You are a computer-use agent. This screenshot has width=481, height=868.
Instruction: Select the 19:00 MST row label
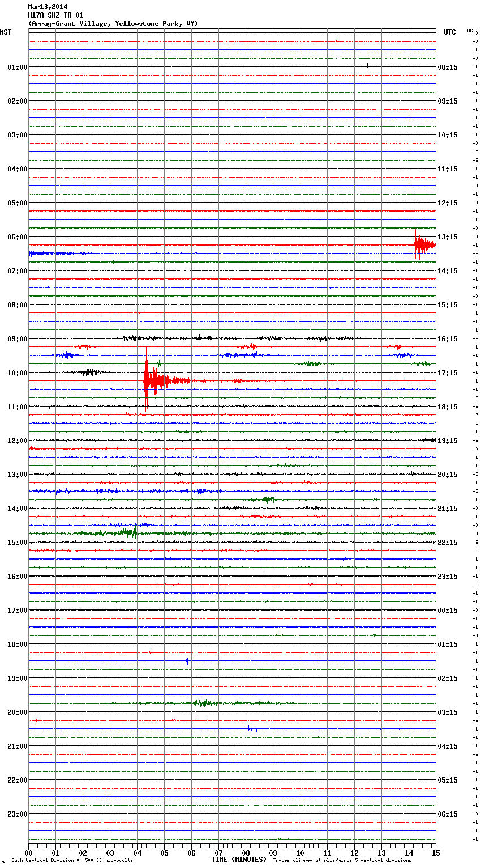point(18,678)
